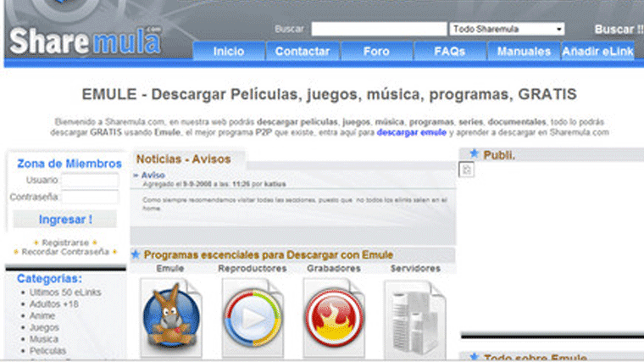Click the Grabadores column label

[334, 268]
